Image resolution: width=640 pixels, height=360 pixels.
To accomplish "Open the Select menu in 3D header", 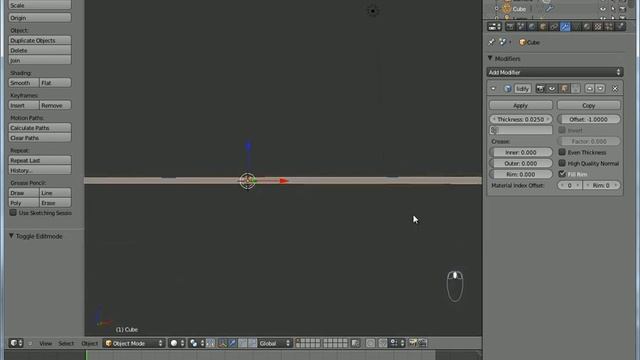I will click(66, 344).
